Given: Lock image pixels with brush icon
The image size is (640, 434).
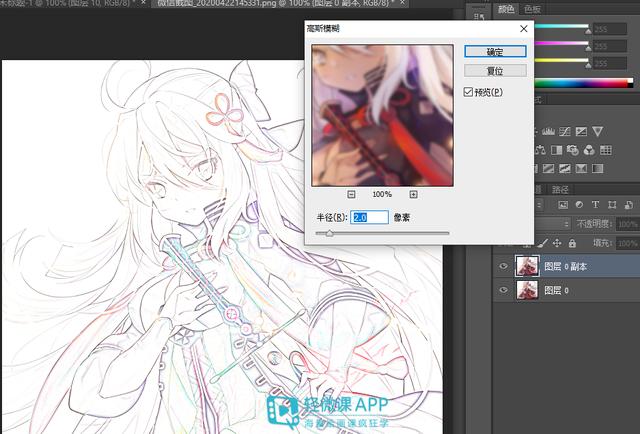Looking at the screenshot, I should tap(542, 243).
